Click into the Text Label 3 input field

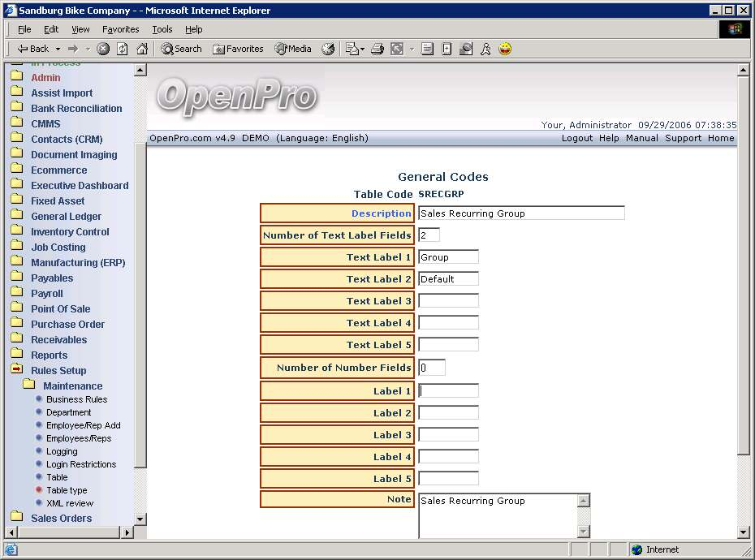[x=448, y=301]
